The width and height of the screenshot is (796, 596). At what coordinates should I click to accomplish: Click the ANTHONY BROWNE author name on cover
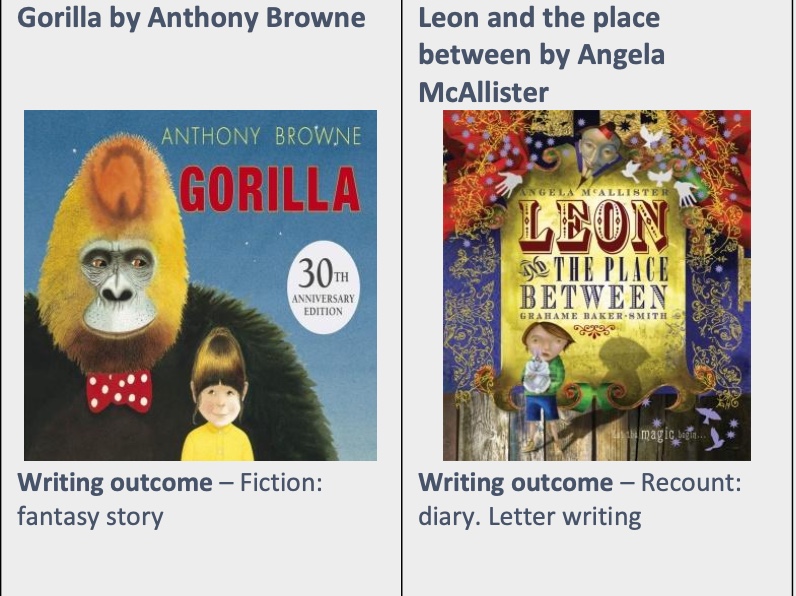261,137
